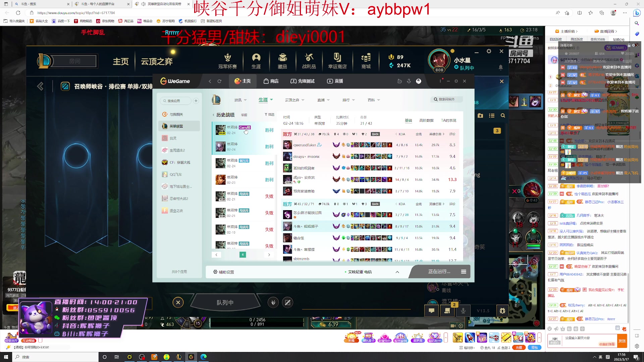This screenshot has height=362, width=644.
Task: Select 基础 tab in match details
Action: (408, 120)
